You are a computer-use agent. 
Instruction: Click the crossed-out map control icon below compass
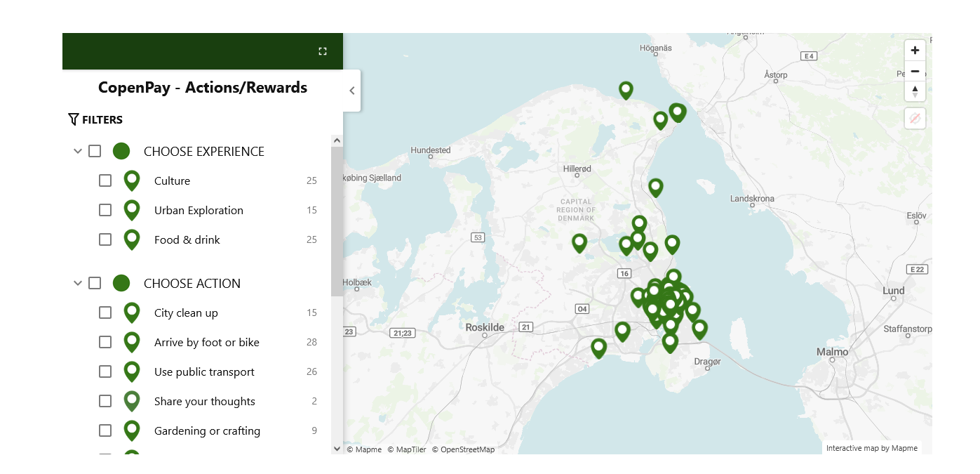(x=915, y=118)
